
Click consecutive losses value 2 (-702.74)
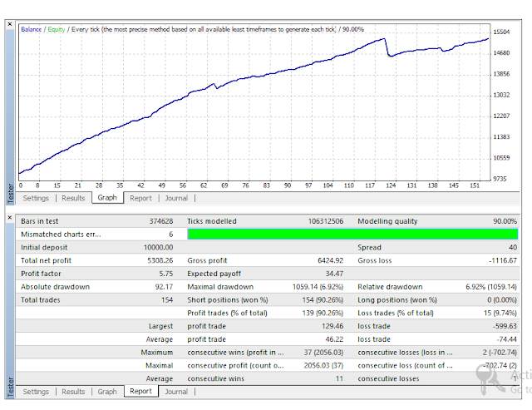pos(500,353)
